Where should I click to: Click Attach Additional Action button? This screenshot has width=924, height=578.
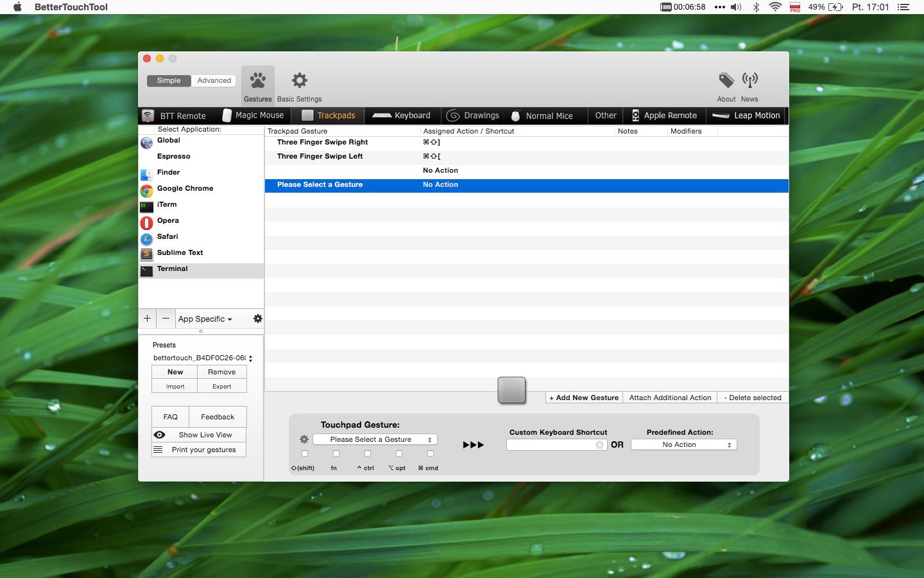[670, 398]
